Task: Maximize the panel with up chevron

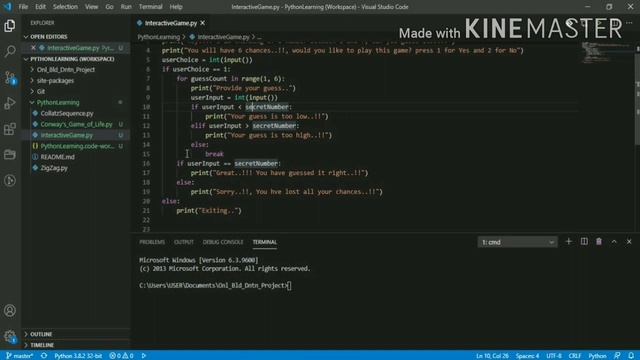Action: pos(614,242)
